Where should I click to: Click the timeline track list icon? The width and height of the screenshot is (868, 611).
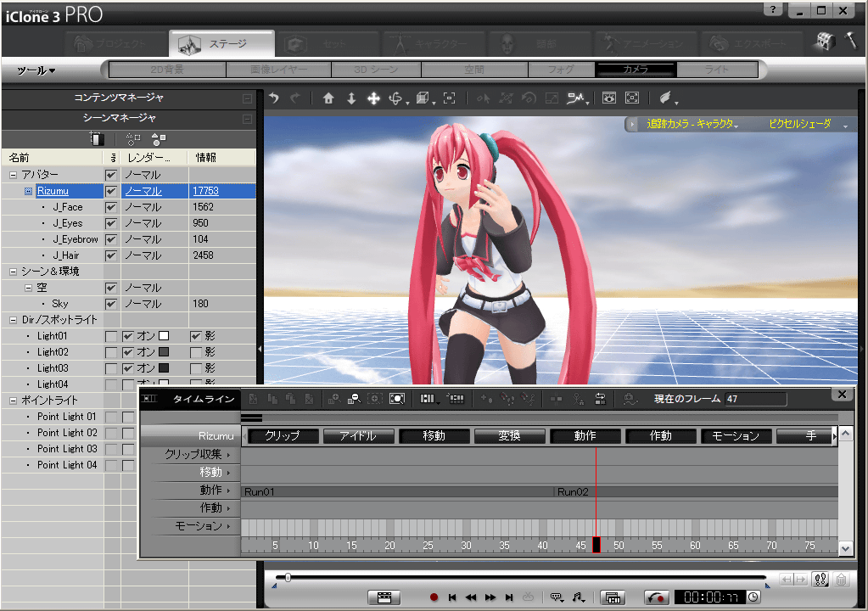point(428,399)
